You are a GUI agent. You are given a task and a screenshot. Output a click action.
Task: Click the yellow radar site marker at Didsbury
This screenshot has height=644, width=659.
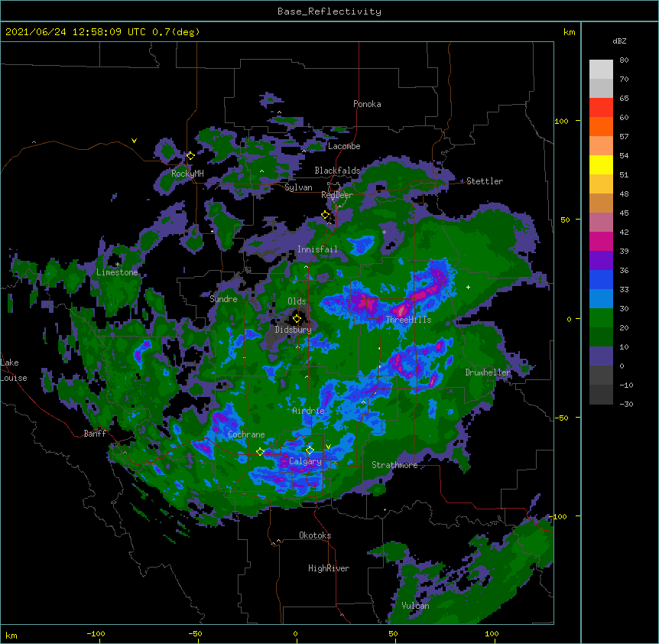click(x=297, y=319)
